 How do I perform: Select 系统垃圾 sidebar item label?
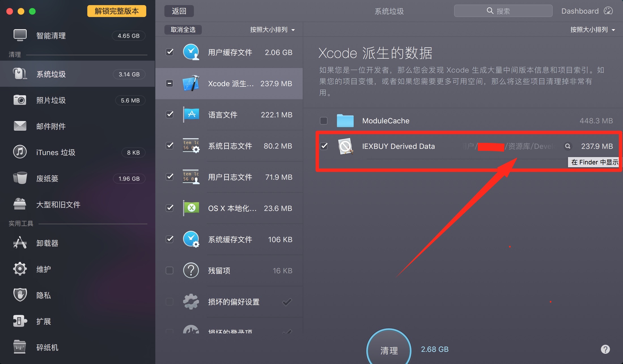(51, 74)
